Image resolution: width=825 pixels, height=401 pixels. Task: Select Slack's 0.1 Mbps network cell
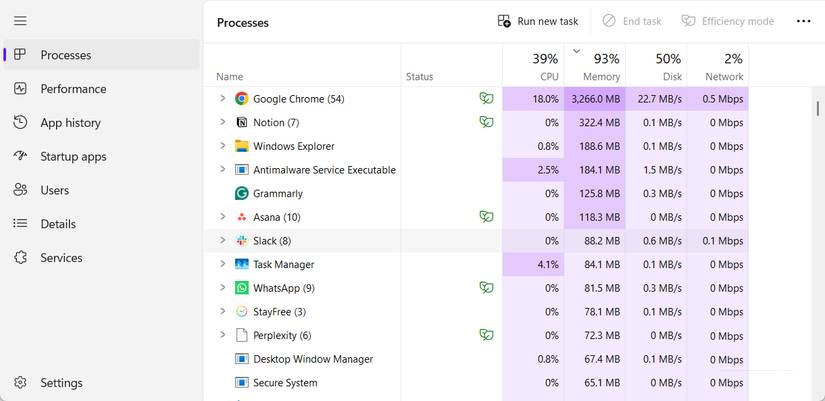718,240
